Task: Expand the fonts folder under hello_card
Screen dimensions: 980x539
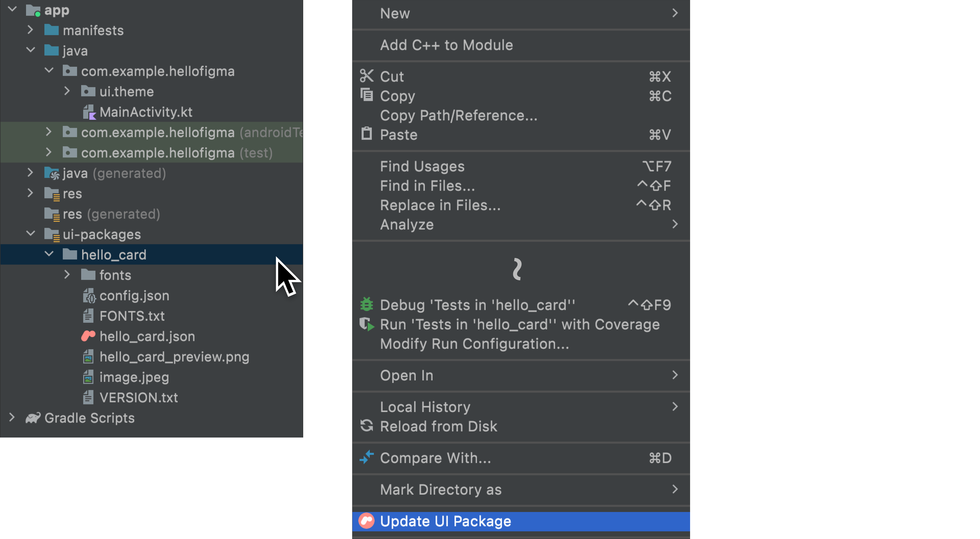Action: pyautogui.click(x=66, y=275)
